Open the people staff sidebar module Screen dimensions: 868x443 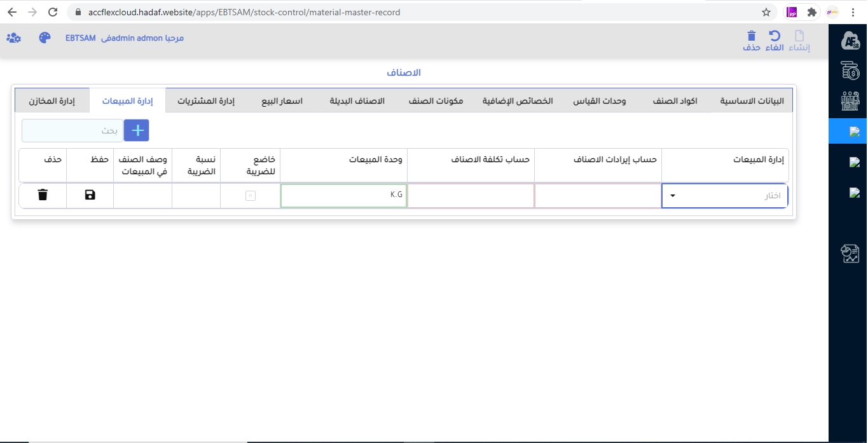(850, 101)
